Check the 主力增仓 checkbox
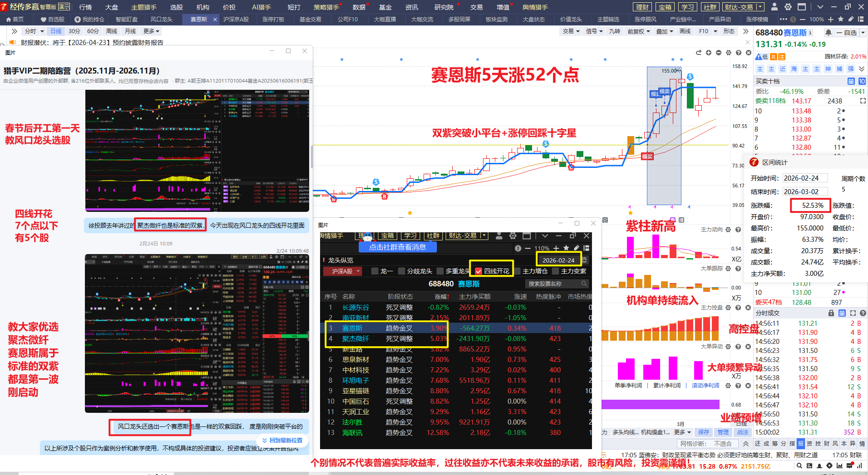 (517, 271)
